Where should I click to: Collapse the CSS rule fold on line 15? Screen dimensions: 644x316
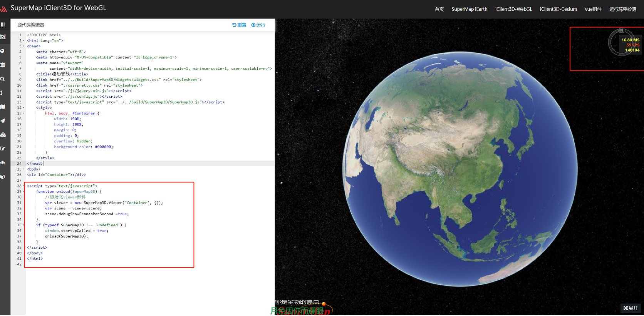click(23, 113)
